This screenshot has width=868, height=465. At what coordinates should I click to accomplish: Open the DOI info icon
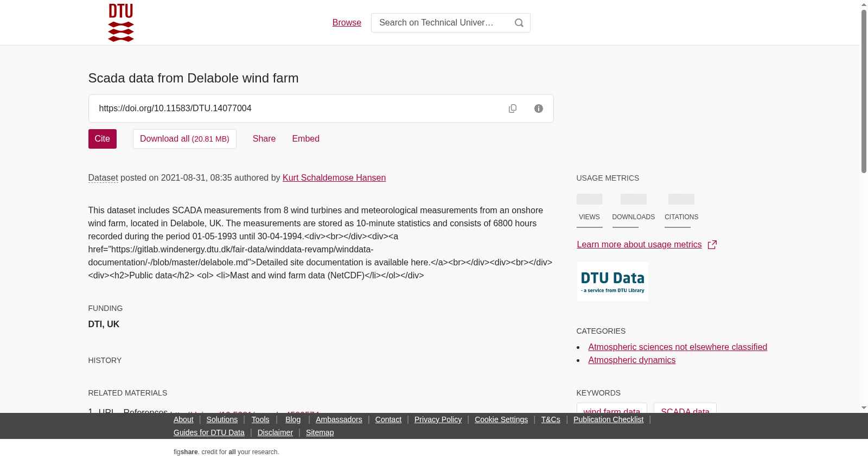[539, 109]
